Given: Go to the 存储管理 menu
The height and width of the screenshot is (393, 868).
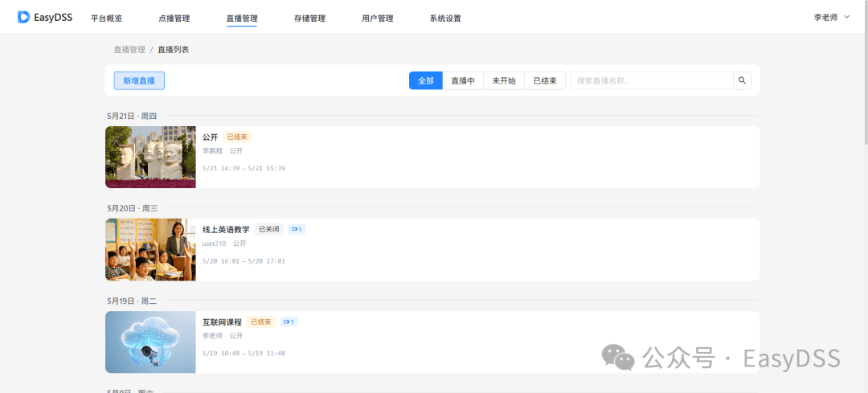Looking at the screenshot, I should click(309, 18).
